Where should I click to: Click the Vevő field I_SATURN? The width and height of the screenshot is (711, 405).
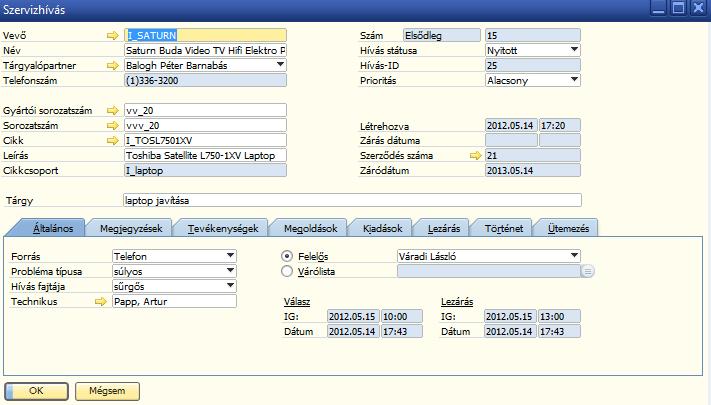[205, 35]
